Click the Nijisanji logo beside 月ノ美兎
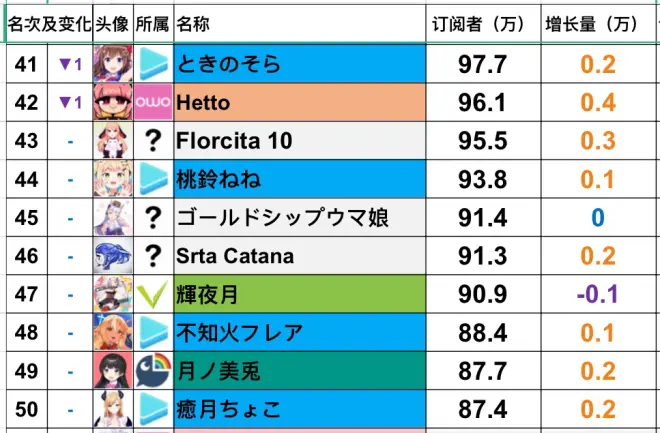The image size is (660, 433). 153,371
